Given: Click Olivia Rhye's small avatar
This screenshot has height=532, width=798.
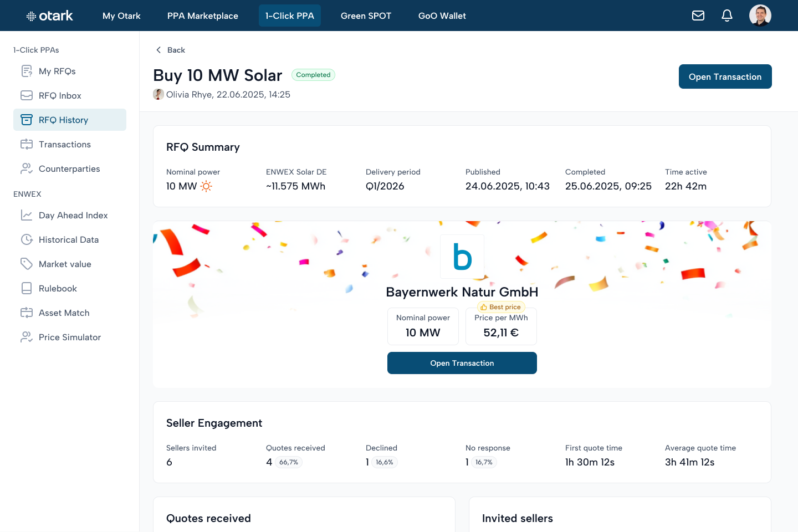Looking at the screenshot, I should [x=158, y=94].
